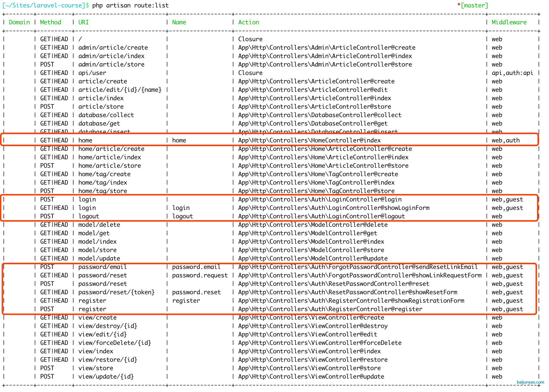
Task: Select the model/update URI
Action: coord(99,259)
